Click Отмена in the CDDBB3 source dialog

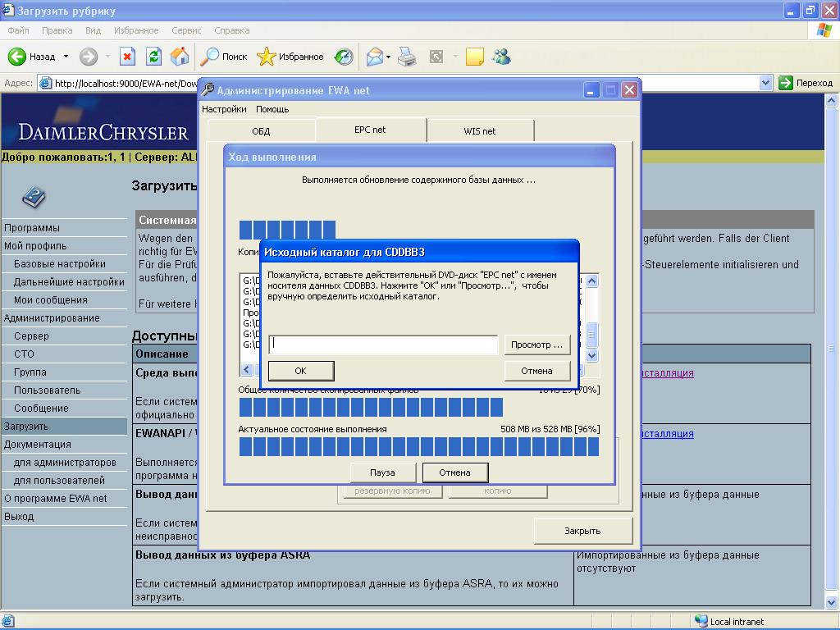536,371
